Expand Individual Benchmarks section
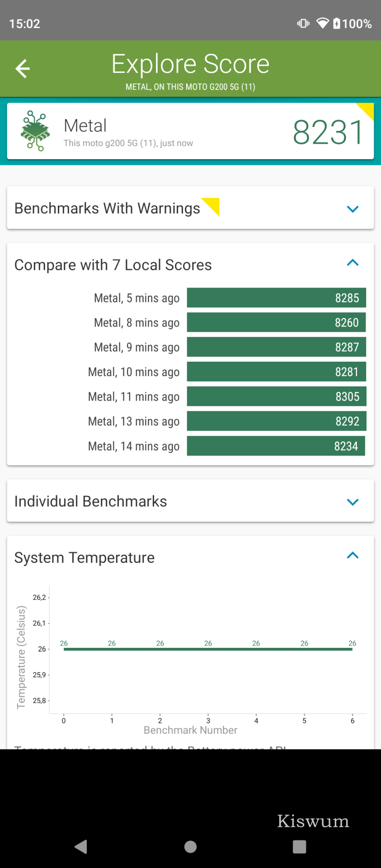Screen dimensions: 381x868 click(x=353, y=502)
